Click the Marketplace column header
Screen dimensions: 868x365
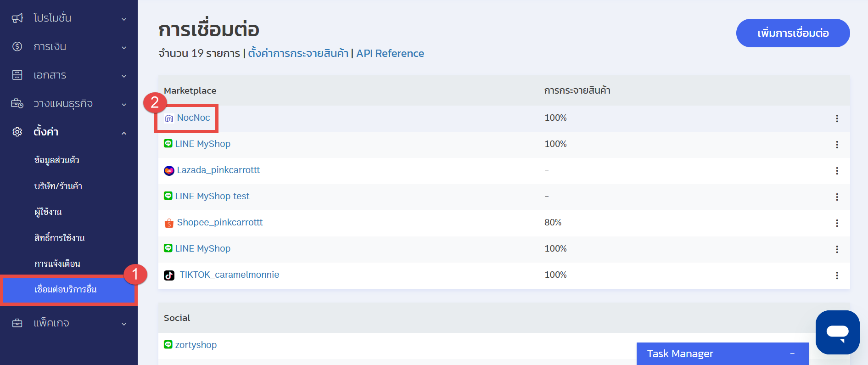click(190, 90)
